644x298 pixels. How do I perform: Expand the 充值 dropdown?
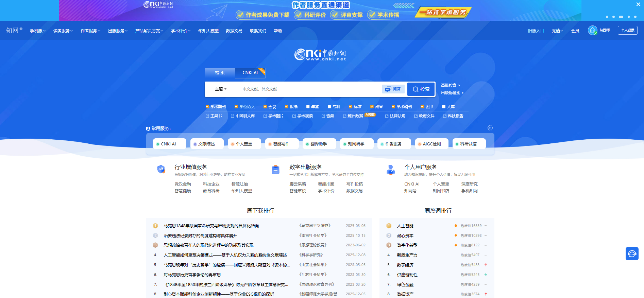[x=557, y=31]
